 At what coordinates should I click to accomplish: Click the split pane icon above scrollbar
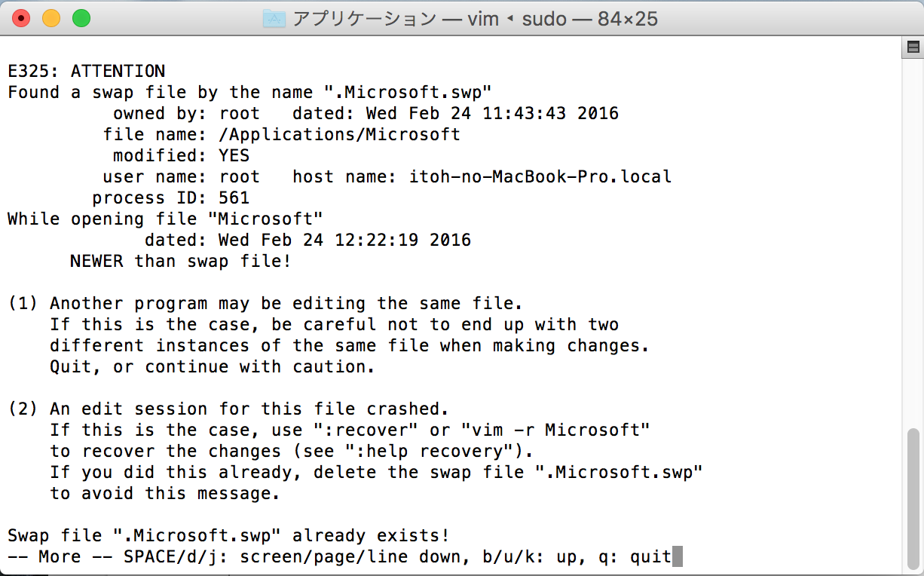913,47
